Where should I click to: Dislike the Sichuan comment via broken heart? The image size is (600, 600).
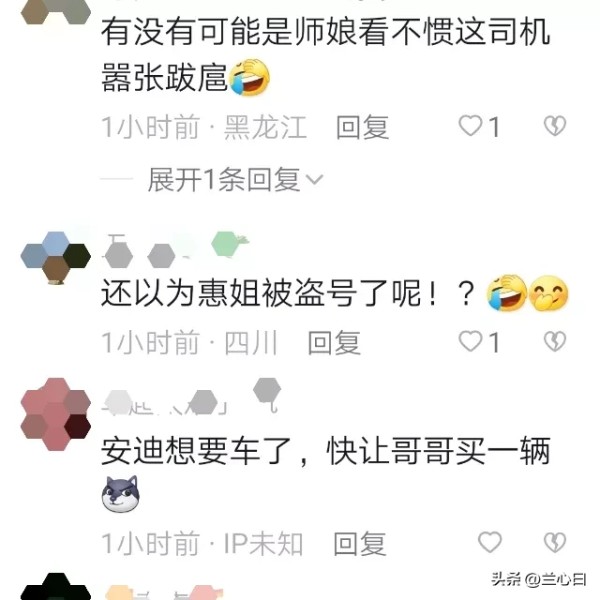coord(555,341)
